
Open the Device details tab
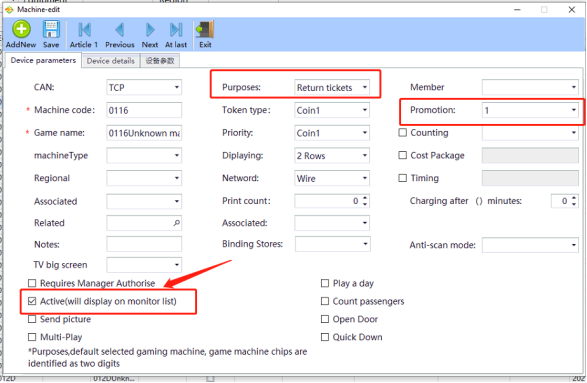110,61
